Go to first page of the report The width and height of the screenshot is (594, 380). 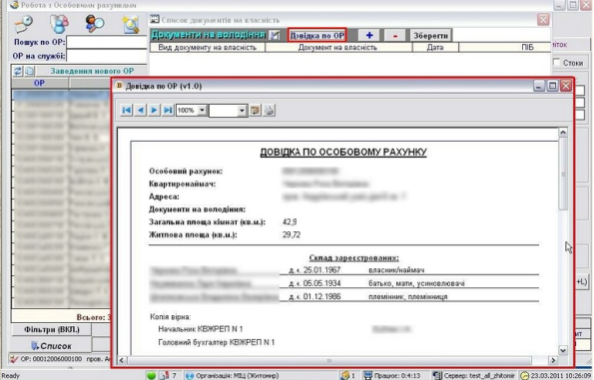click(127, 110)
